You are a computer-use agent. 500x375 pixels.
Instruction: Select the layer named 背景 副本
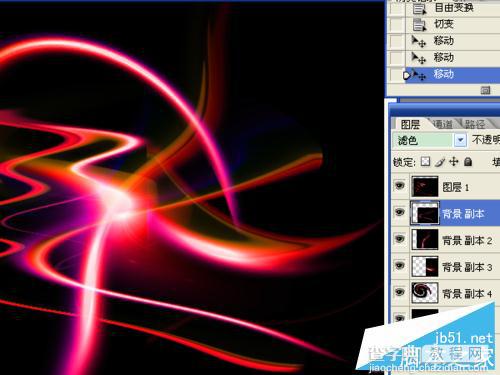click(463, 214)
